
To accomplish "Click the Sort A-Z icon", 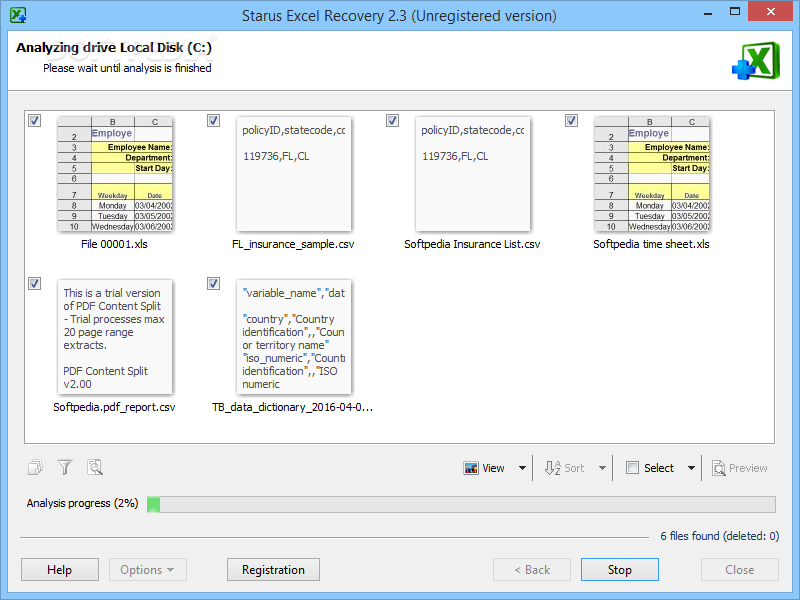I will (553, 468).
